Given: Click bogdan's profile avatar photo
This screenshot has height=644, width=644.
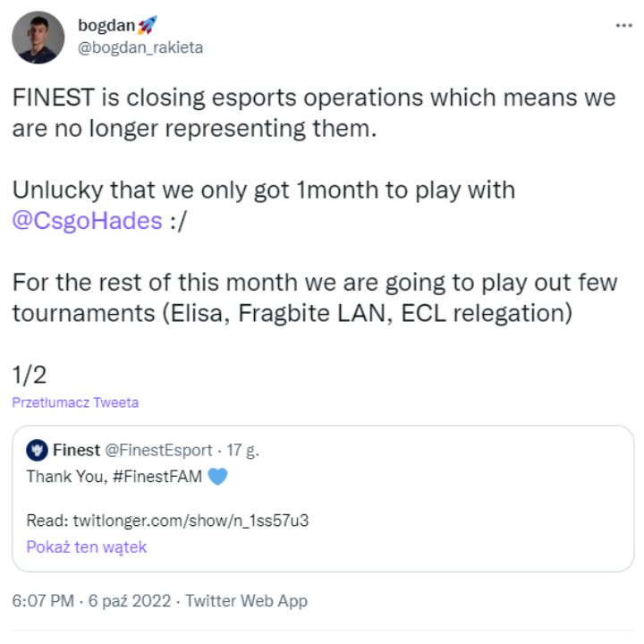Looking at the screenshot, I should pos(38,37).
